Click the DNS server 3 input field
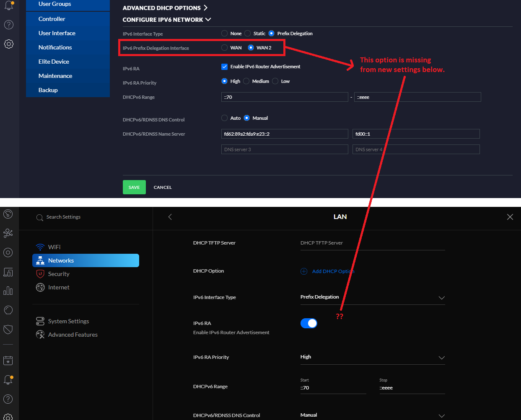The height and width of the screenshot is (420, 521). pos(285,149)
